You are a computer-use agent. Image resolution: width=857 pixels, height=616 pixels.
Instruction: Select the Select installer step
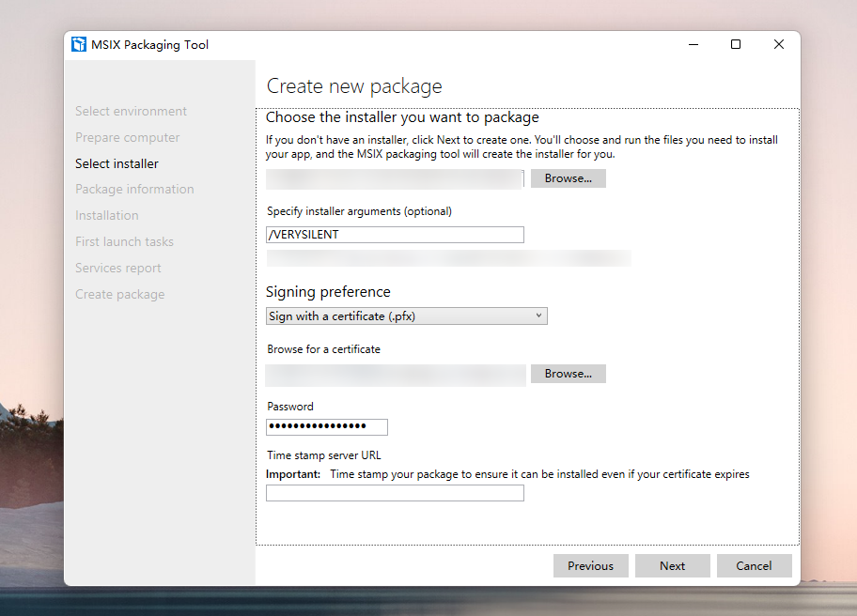click(117, 163)
